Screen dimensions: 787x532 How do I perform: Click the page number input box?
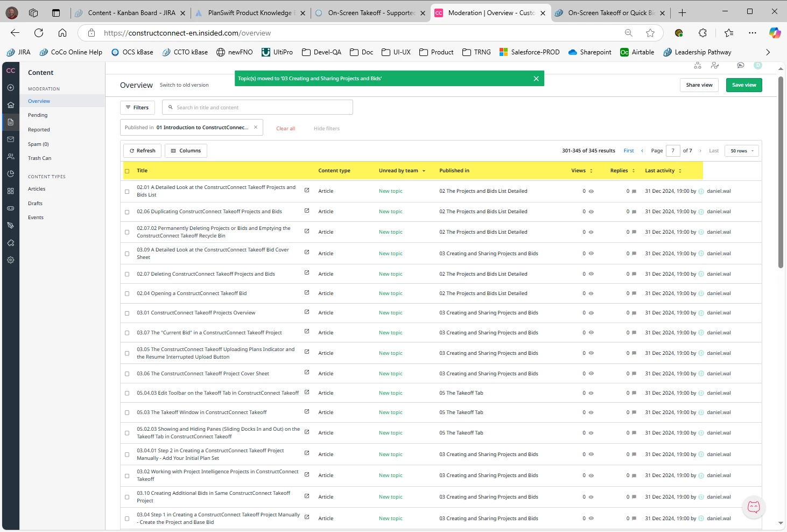(673, 151)
